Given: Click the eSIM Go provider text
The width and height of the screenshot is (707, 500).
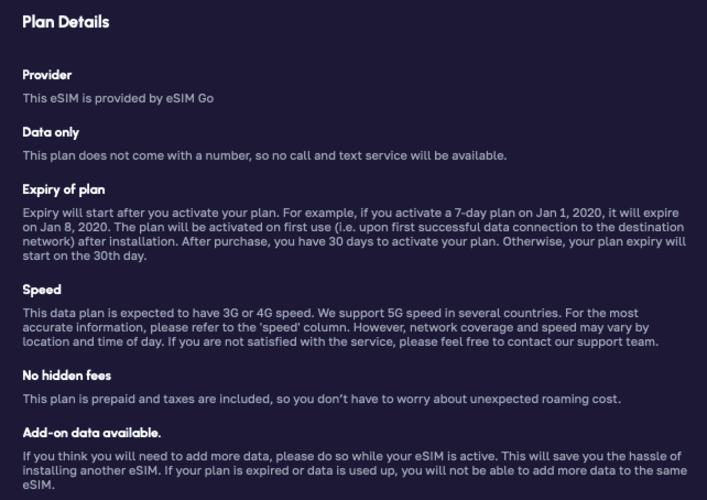Looking at the screenshot, I should pyautogui.click(x=118, y=98).
